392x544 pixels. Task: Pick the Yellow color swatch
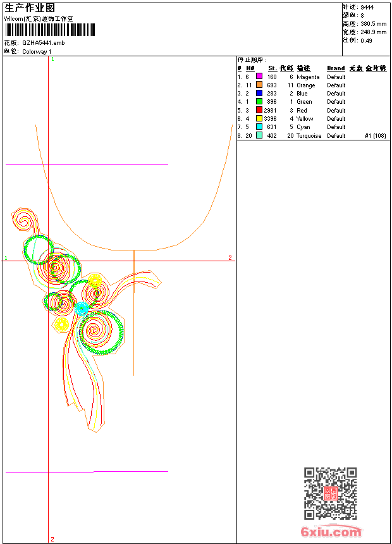pyautogui.click(x=259, y=118)
